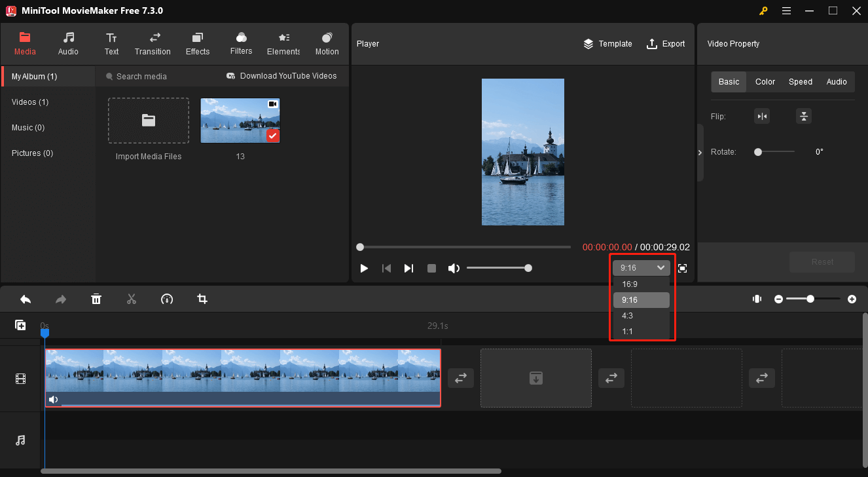Mute the player volume icon
This screenshot has width=868, height=477.
point(454,268)
